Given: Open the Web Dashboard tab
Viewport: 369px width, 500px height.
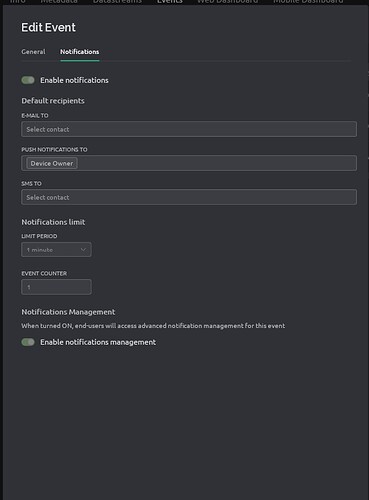Looking at the screenshot, I should point(228,1).
